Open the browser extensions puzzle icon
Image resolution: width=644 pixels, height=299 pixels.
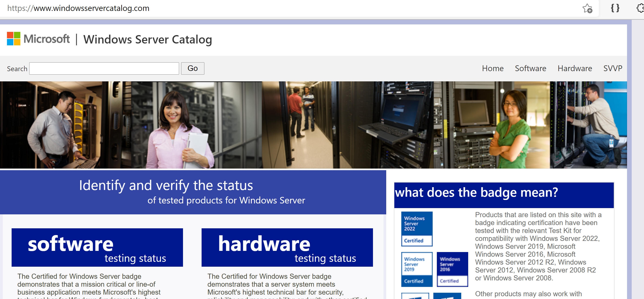641,8
